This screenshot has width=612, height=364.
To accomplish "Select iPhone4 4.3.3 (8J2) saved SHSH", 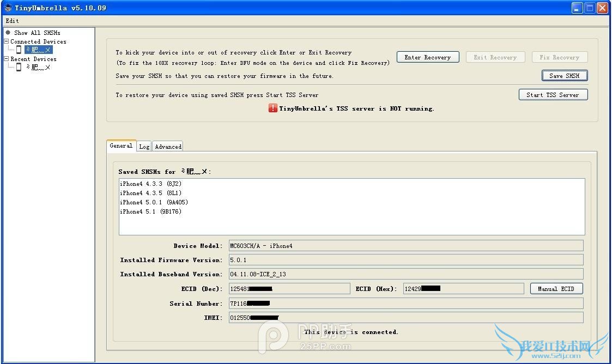I will (150, 184).
